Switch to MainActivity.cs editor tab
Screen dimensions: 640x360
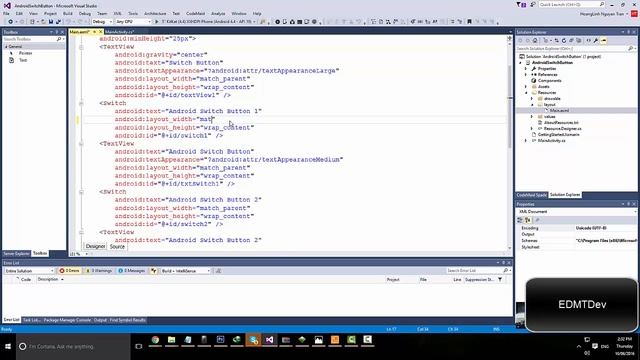click(x=119, y=32)
